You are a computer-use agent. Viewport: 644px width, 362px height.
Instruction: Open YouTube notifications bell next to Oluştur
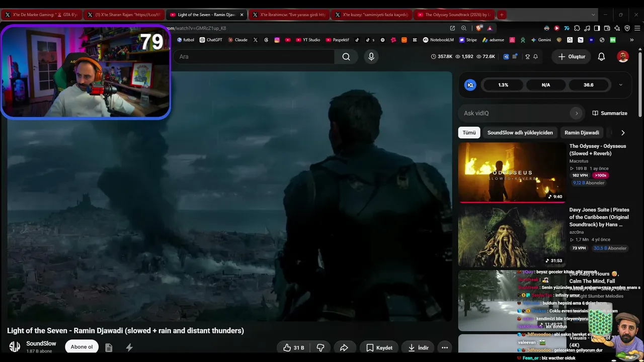(601, 57)
